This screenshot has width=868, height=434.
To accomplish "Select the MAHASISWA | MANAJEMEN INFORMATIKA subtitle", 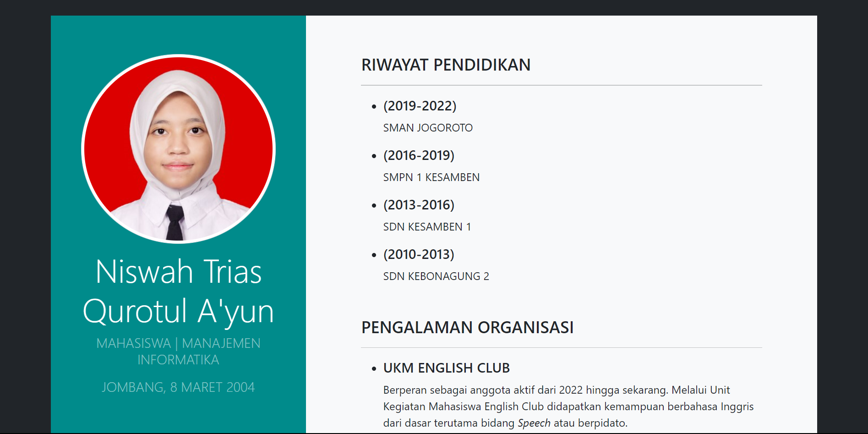I will coord(178,352).
